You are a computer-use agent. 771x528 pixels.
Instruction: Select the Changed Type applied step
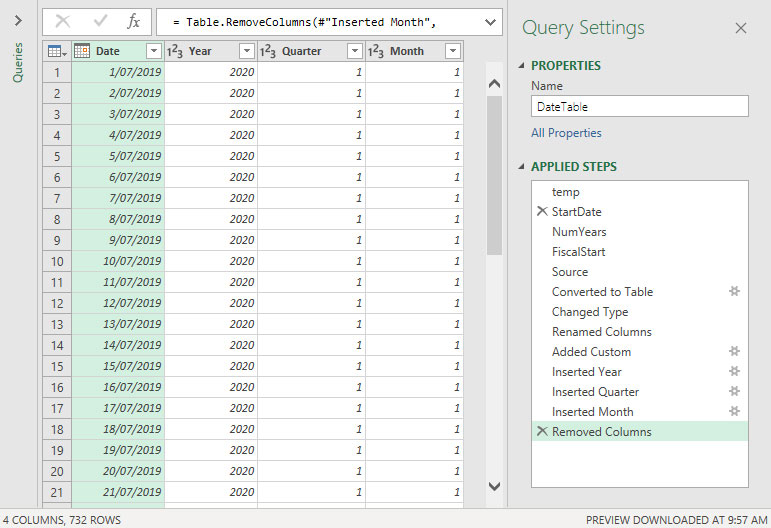tap(590, 312)
